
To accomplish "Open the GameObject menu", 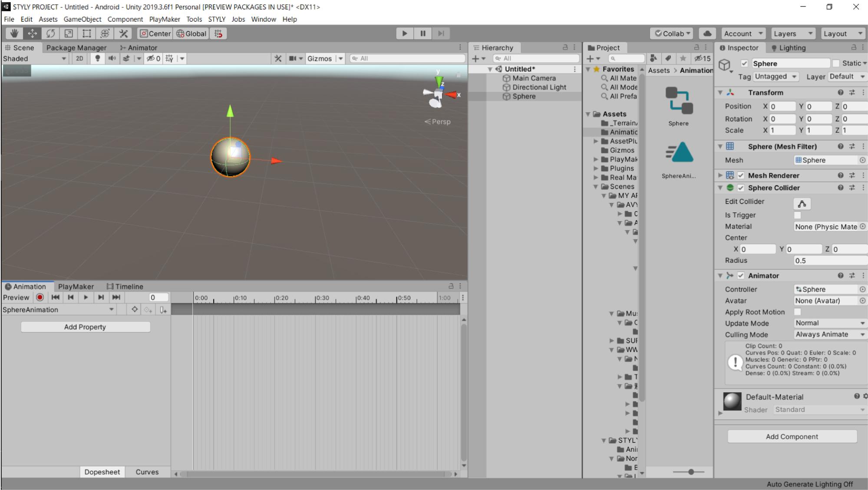I will (83, 19).
